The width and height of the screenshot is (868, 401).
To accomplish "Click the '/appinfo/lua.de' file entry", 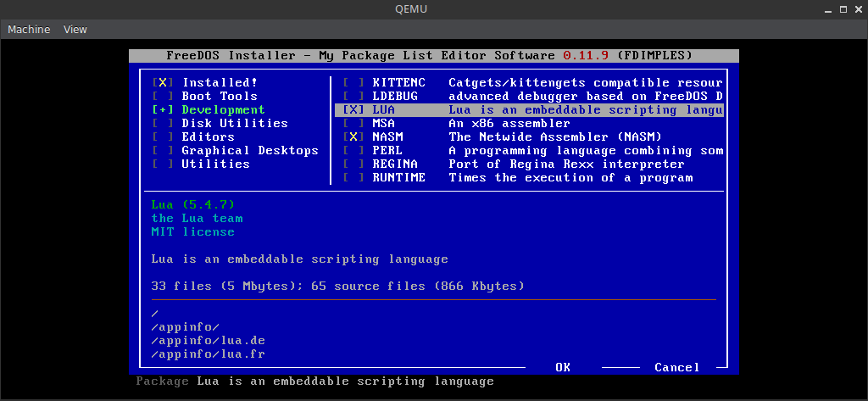I will point(209,341).
